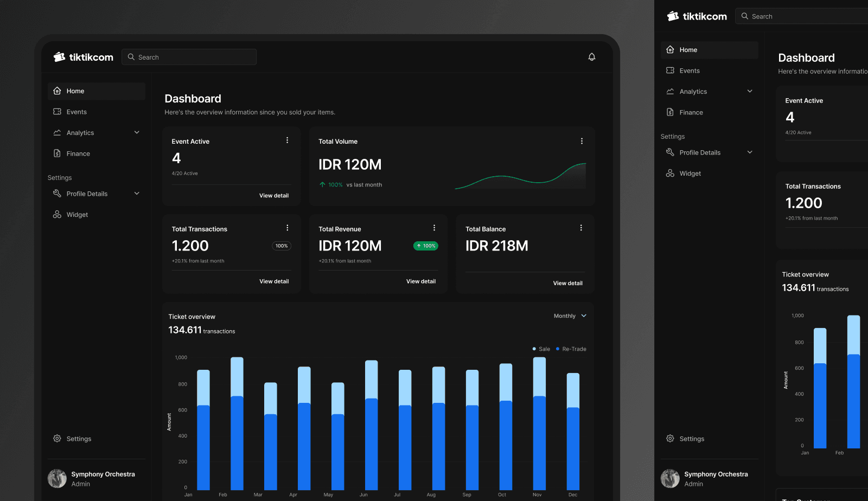Open the Monthly period dropdown

pos(570,316)
